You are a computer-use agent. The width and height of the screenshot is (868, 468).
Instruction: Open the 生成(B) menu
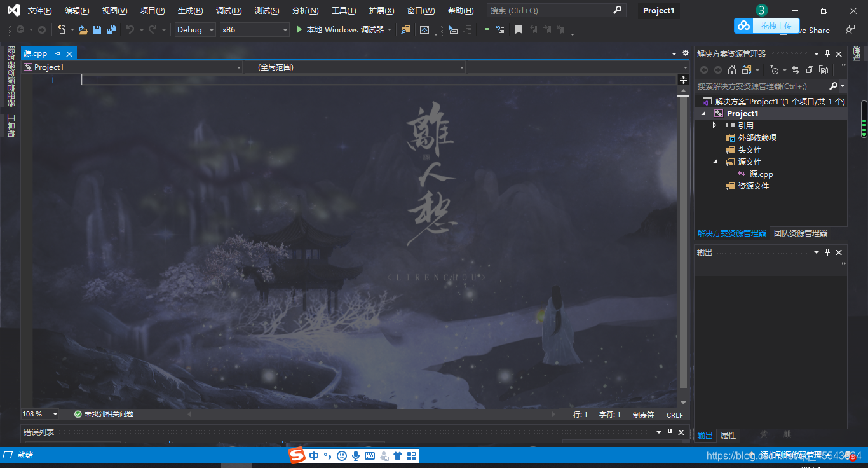pyautogui.click(x=191, y=11)
